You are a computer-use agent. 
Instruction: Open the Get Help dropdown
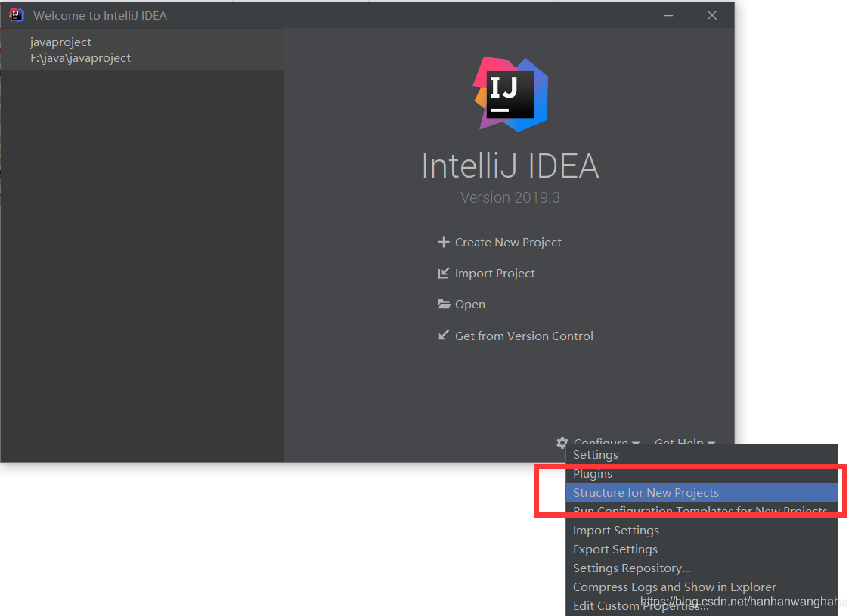click(x=681, y=443)
